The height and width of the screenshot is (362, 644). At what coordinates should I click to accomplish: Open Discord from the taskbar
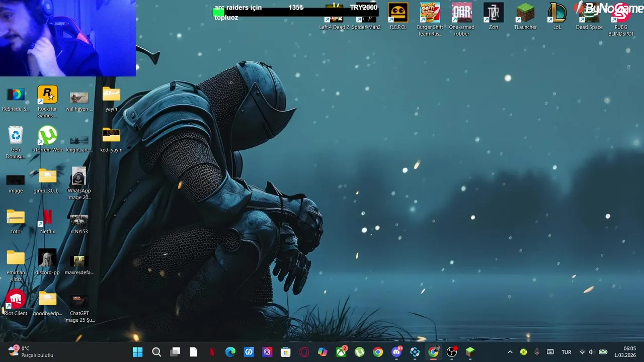point(396,352)
